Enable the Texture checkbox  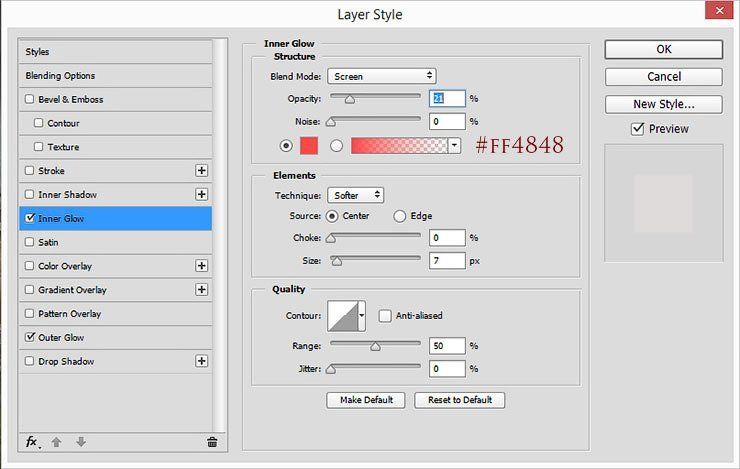[39, 147]
